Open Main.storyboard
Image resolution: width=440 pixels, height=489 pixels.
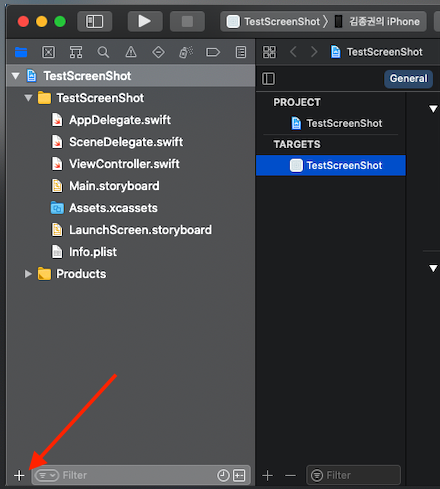point(105,186)
